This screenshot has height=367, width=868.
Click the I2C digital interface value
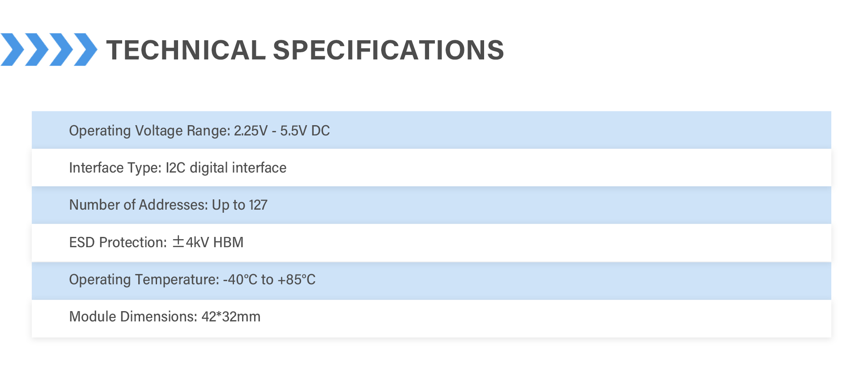click(x=226, y=168)
